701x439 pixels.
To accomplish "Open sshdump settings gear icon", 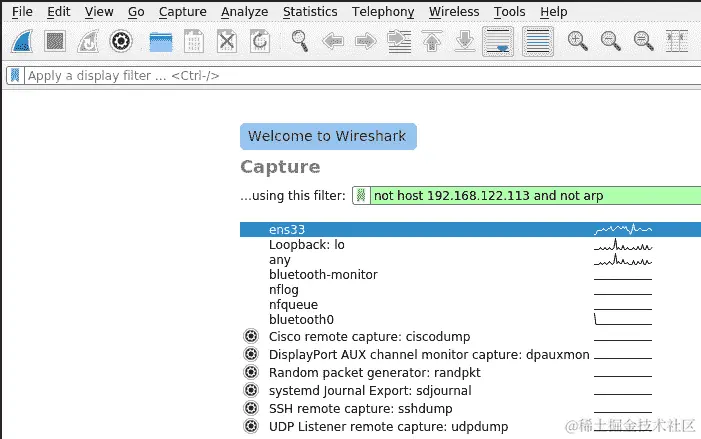I will coord(251,408).
